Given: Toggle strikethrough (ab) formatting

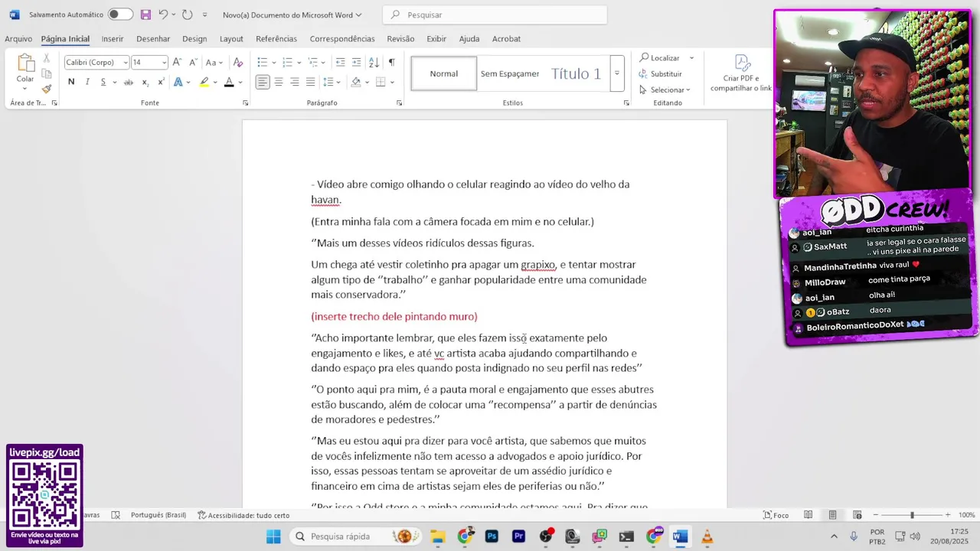Looking at the screenshot, I should point(128,82).
